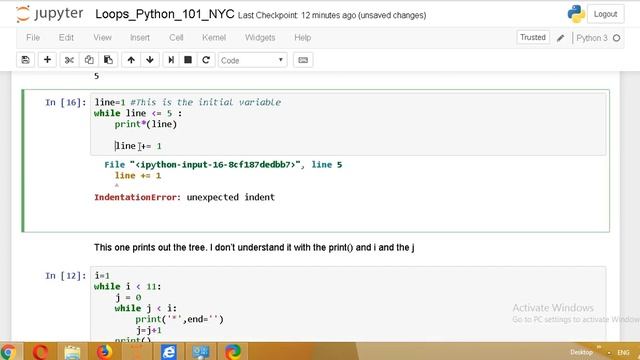
Task: Click the Logout button
Action: [605, 14]
